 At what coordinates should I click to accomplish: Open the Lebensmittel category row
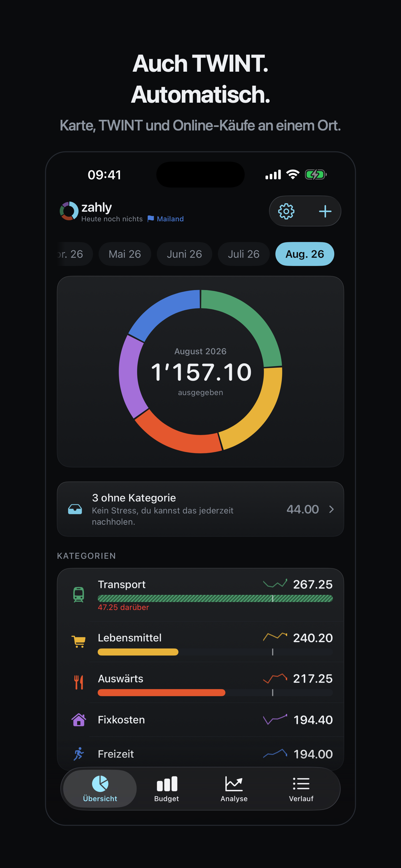[200, 642]
